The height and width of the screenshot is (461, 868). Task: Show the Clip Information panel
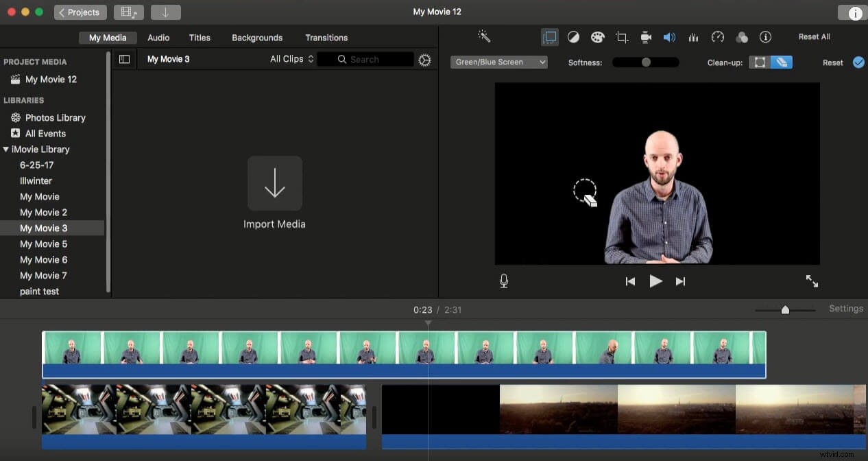(x=765, y=36)
